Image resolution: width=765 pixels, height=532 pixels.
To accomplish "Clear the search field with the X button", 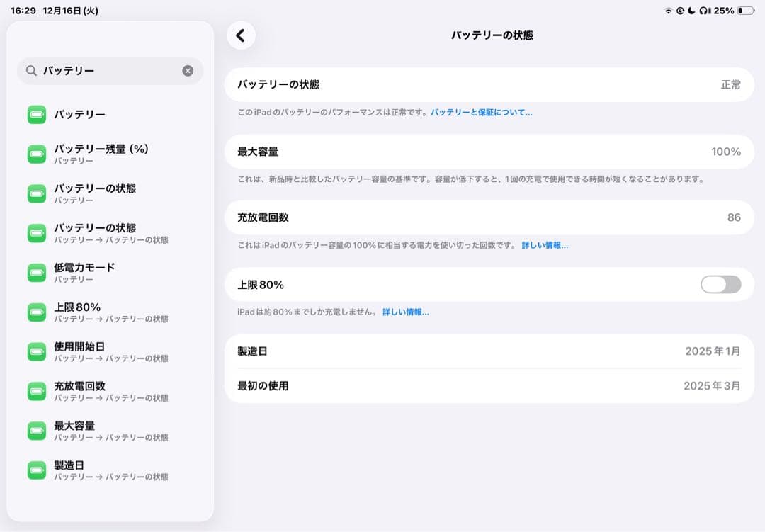I will (188, 70).
